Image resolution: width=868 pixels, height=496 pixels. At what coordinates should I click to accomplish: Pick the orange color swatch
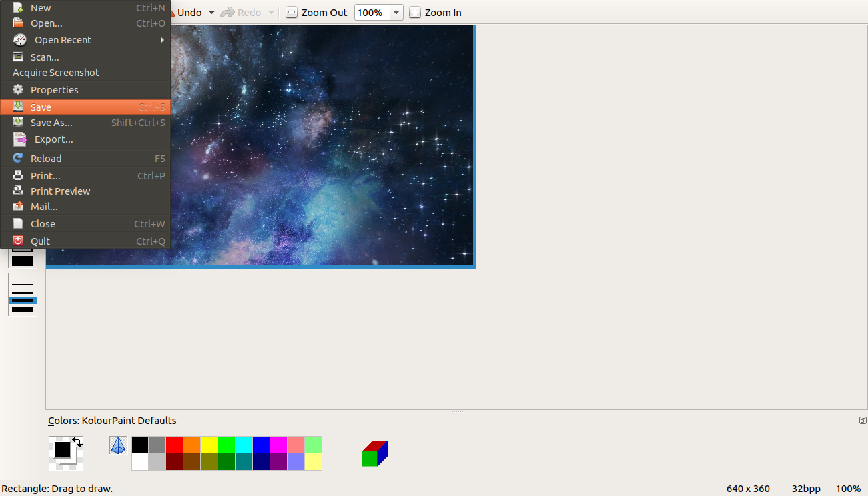coord(192,445)
